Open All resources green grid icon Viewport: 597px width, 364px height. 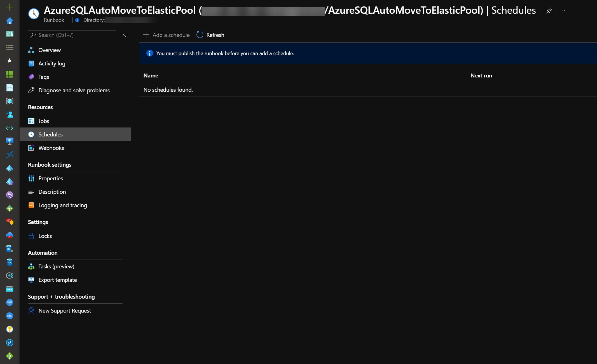point(10,74)
